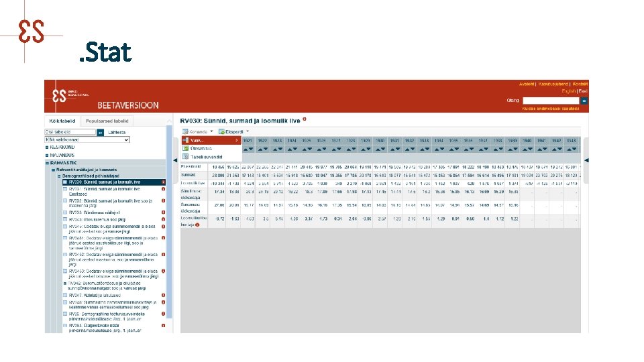Open info icon for RV047 tree row
The width and height of the screenshot is (644, 362).
[164, 295]
